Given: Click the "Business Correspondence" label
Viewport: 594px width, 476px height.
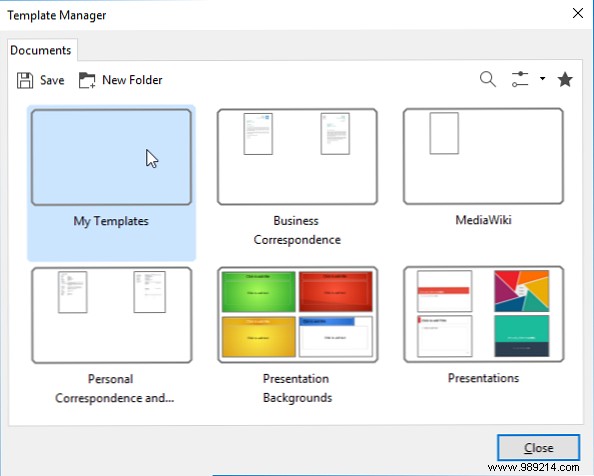Looking at the screenshot, I should coord(297,230).
